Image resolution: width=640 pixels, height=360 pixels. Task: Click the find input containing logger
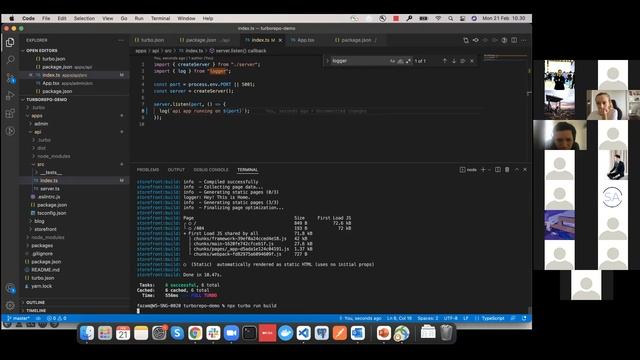tap(359, 61)
